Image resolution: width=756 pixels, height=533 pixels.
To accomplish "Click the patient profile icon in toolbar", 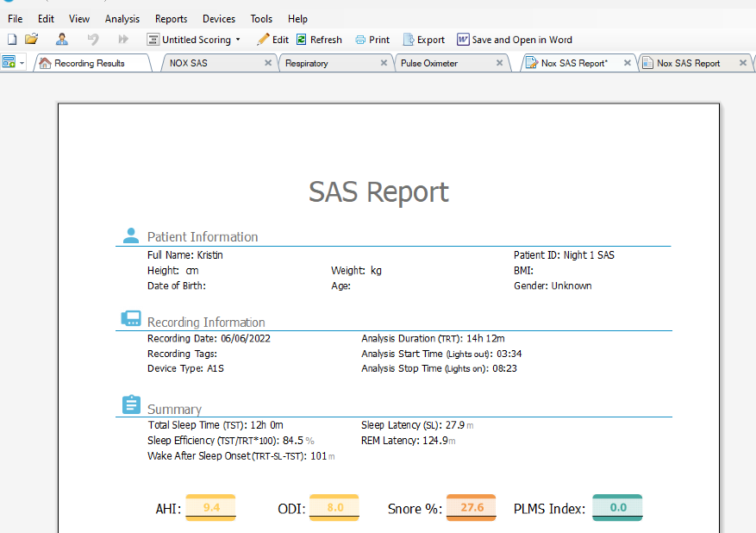I will pyautogui.click(x=62, y=40).
